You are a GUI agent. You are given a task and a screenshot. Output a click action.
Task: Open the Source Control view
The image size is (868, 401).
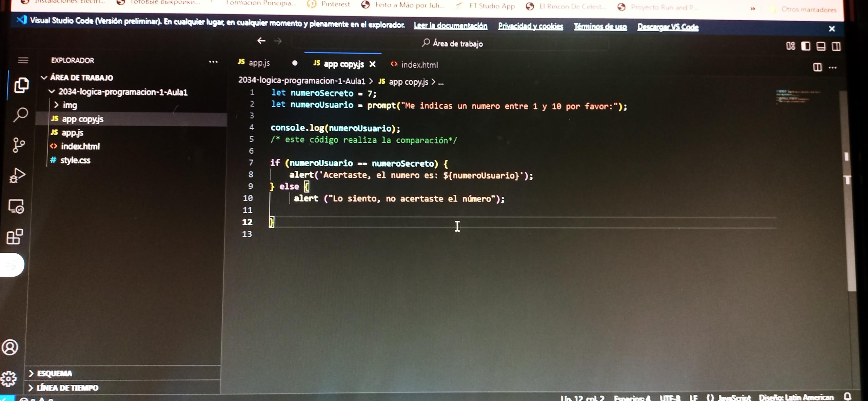(19, 145)
